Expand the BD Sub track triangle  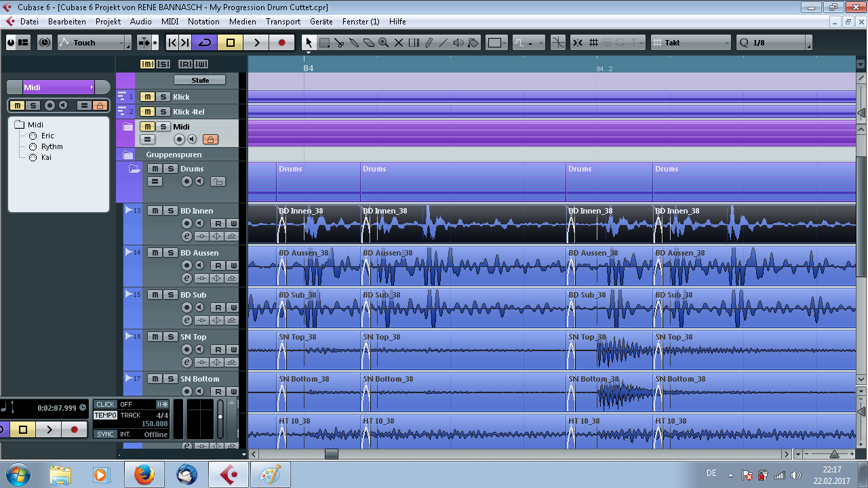coord(129,294)
